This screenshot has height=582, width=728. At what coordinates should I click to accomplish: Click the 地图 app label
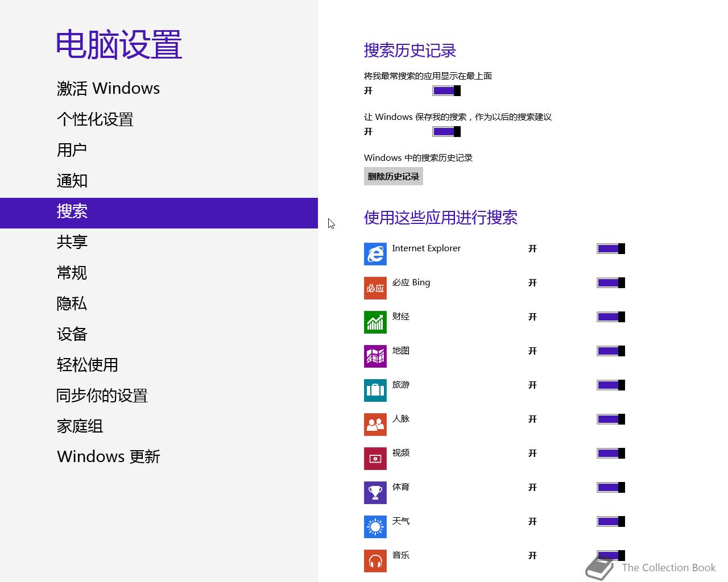(x=401, y=351)
